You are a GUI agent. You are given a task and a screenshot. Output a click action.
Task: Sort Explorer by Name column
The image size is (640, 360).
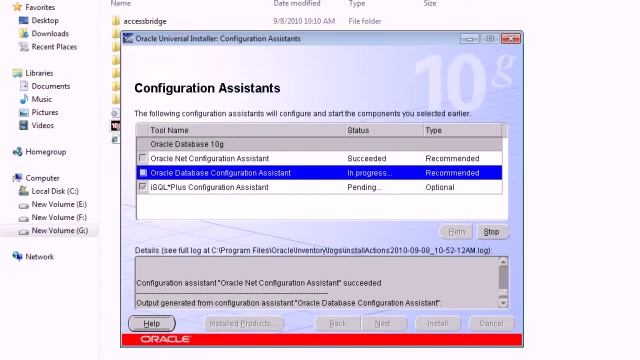pos(120,4)
